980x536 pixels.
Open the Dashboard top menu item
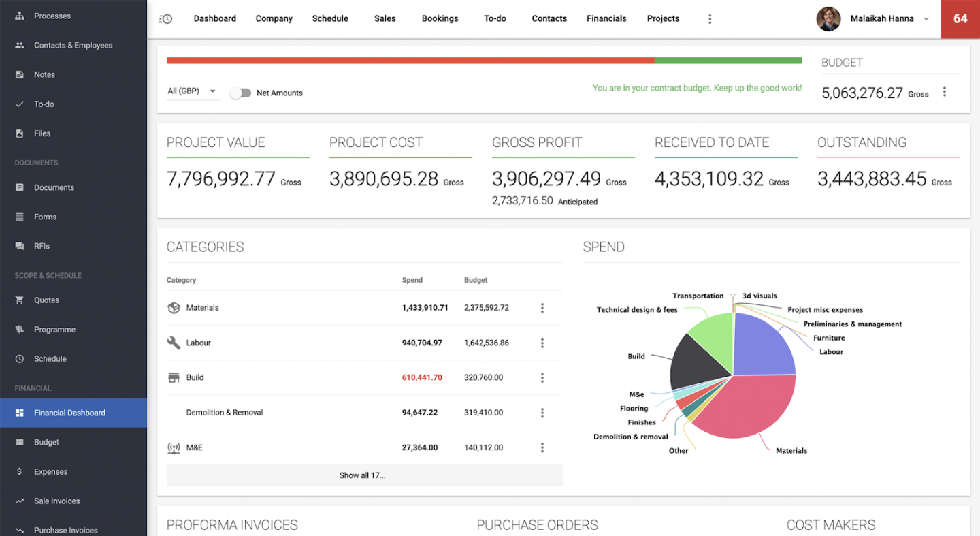(x=215, y=19)
